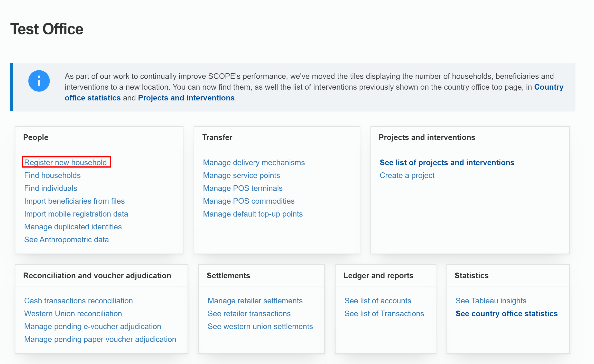Follow banner's Projects and interventions link
Viewport: 594px width, 364px height.
click(186, 98)
